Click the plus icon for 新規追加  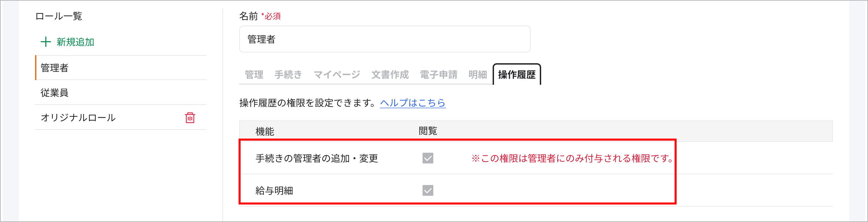[45, 42]
